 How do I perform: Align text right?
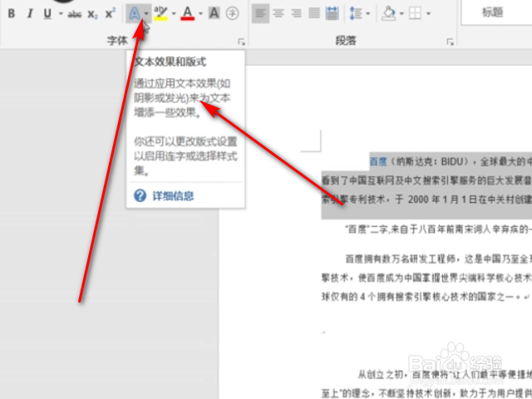click(x=297, y=13)
